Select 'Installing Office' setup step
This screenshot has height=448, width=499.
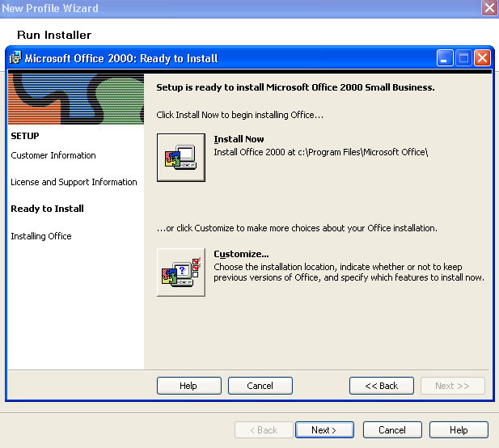pos(41,236)
